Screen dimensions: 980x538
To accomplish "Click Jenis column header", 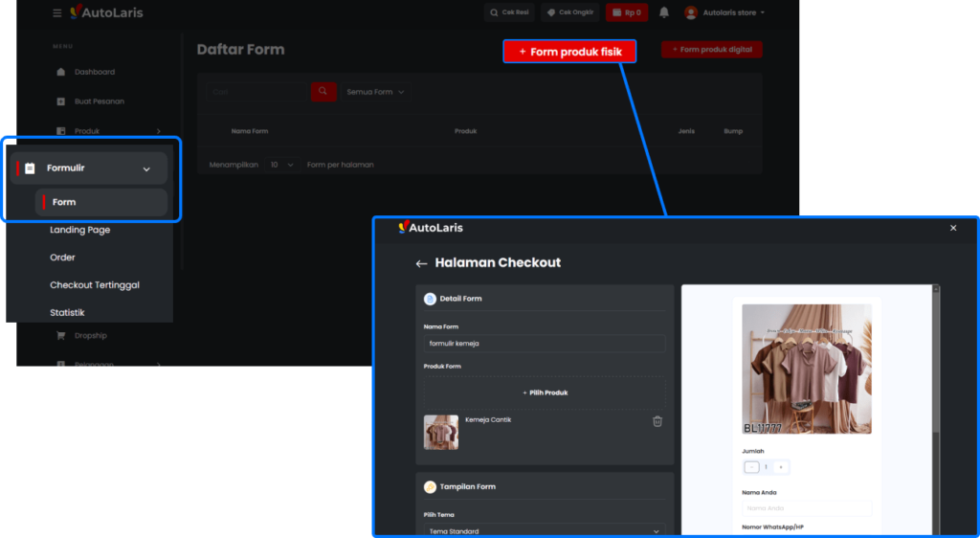I will (686, 131).
